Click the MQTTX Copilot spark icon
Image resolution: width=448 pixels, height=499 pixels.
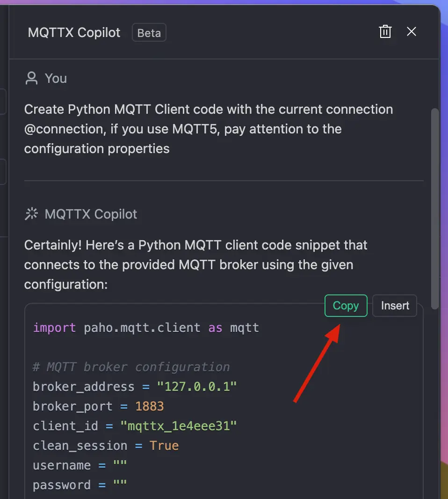(31, 213)
